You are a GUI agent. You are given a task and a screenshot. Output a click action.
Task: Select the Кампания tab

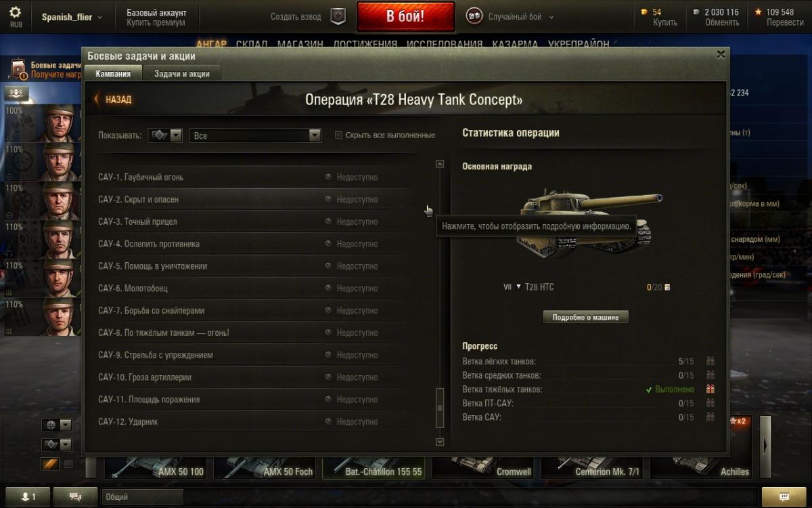pos(113,74)
